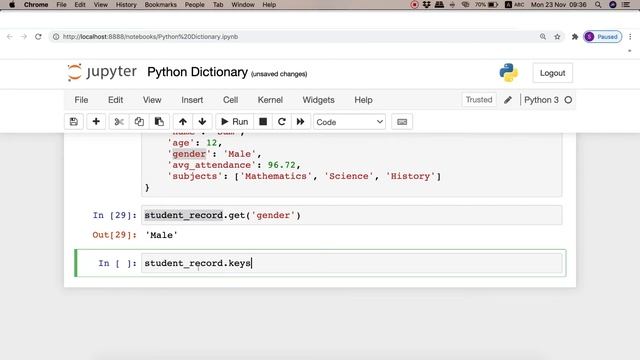Click the 'avg_attendance' key text

click(211, 165)
